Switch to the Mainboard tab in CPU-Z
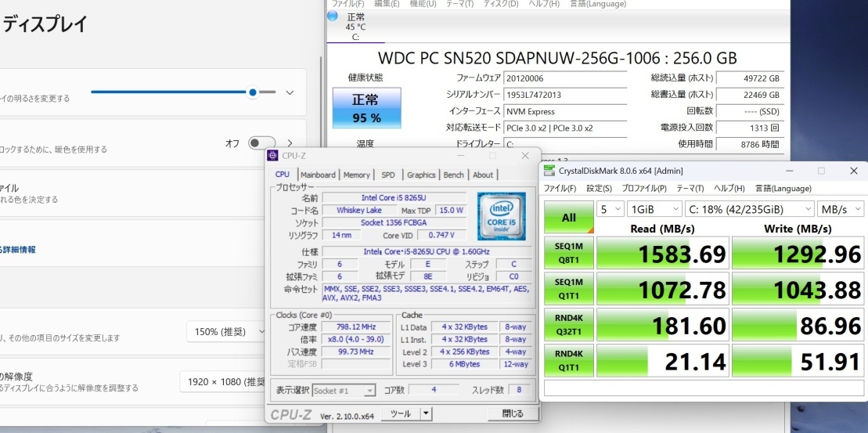 (318, 175)
